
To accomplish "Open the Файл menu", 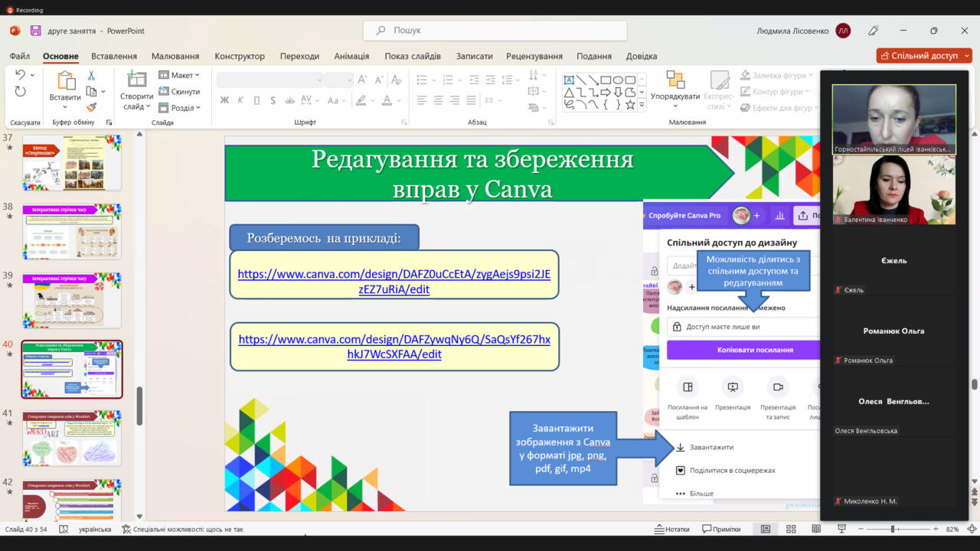I will tap(20, 56).
